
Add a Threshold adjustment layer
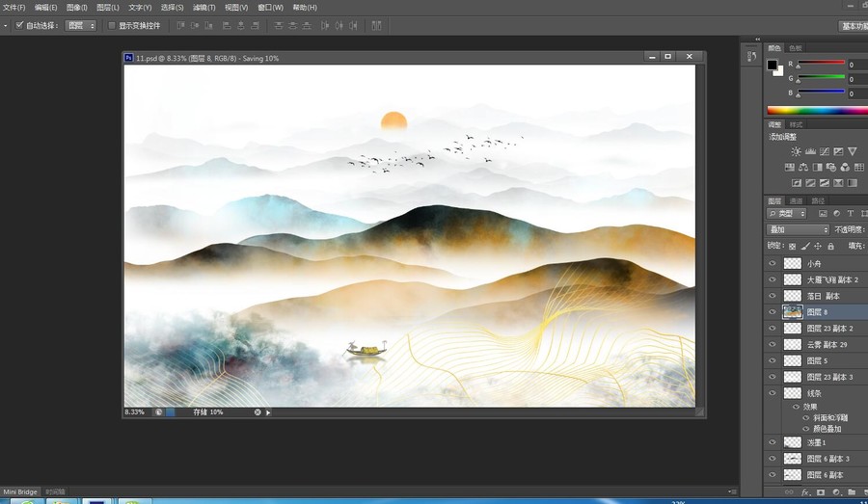(825, 183)
